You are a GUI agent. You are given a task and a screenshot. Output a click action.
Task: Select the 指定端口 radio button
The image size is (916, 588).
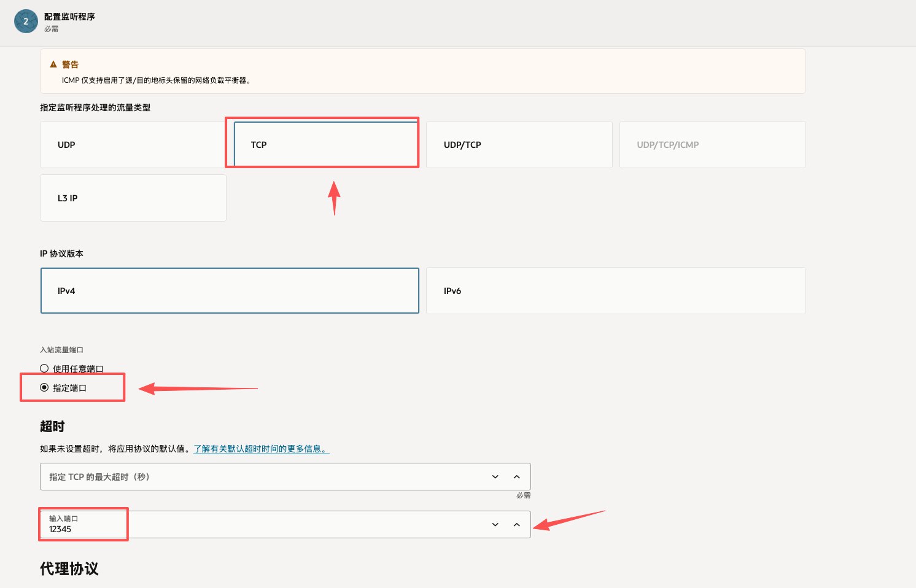coord(44,387)
